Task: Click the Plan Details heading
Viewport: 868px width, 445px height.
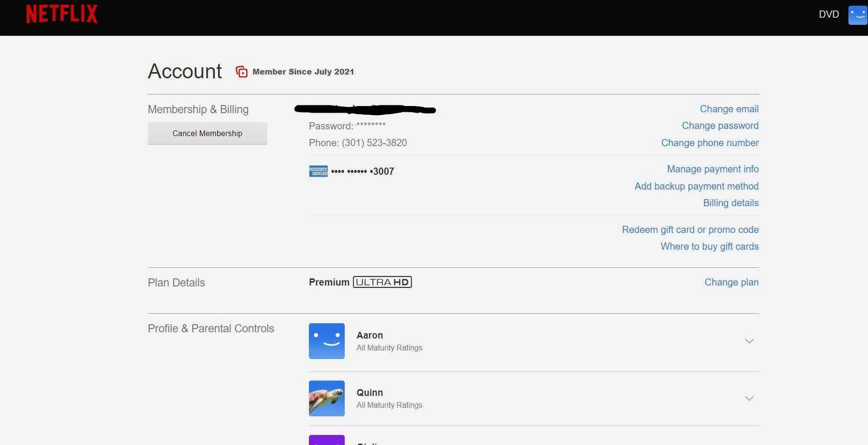Action: coord(176,283)
